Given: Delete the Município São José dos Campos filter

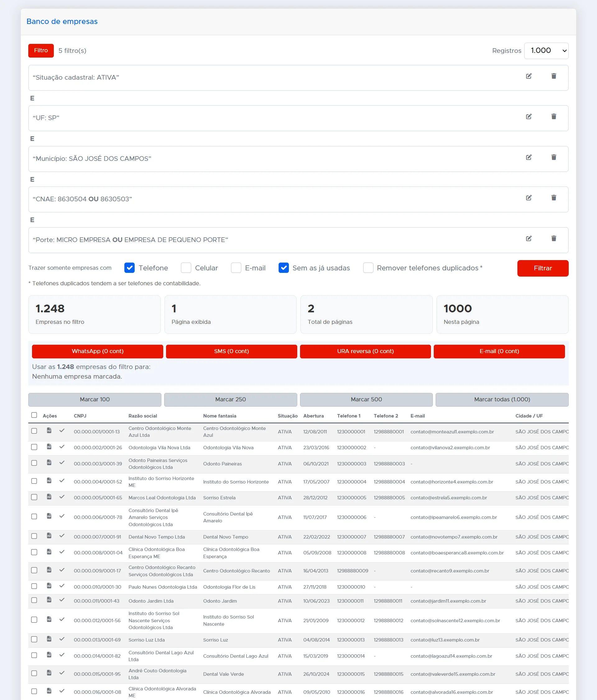Looking at the screenshot, I should point(554,157).
